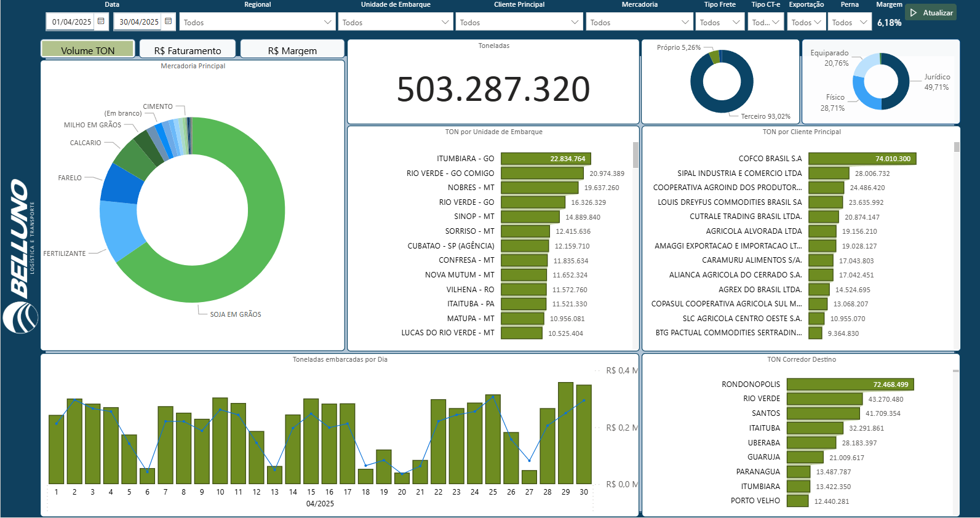Click the GUARUJA corridor label
The height and width of the screenshot is (518, 980).
[x=763, y=457]
